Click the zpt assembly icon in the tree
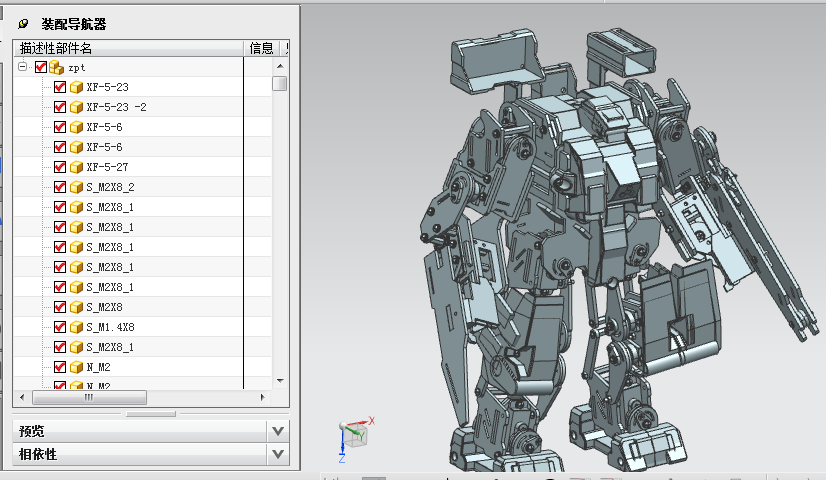Viewport: 826px width, 480px height. coord(56,67)
